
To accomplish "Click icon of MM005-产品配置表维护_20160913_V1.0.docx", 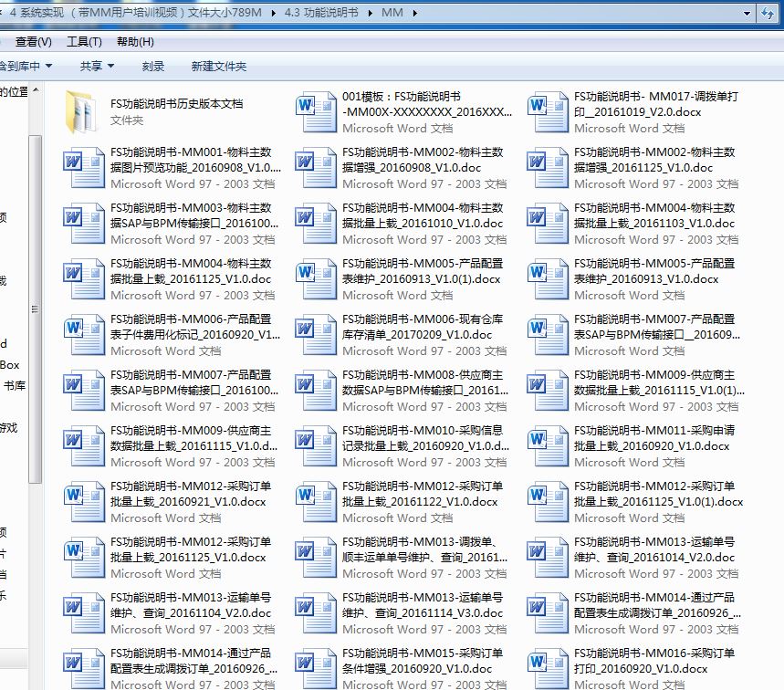I will coord(548,279).
